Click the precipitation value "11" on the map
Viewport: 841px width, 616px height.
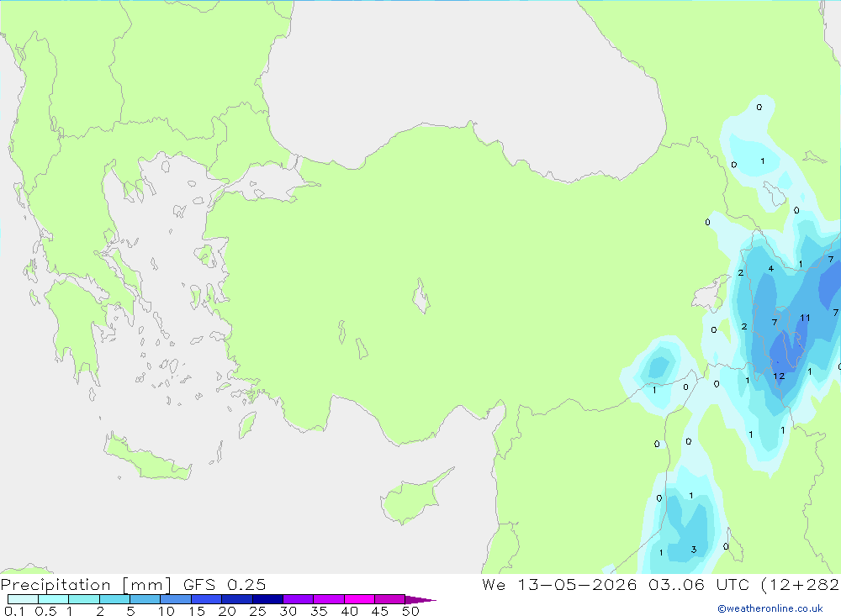(805, 318)
